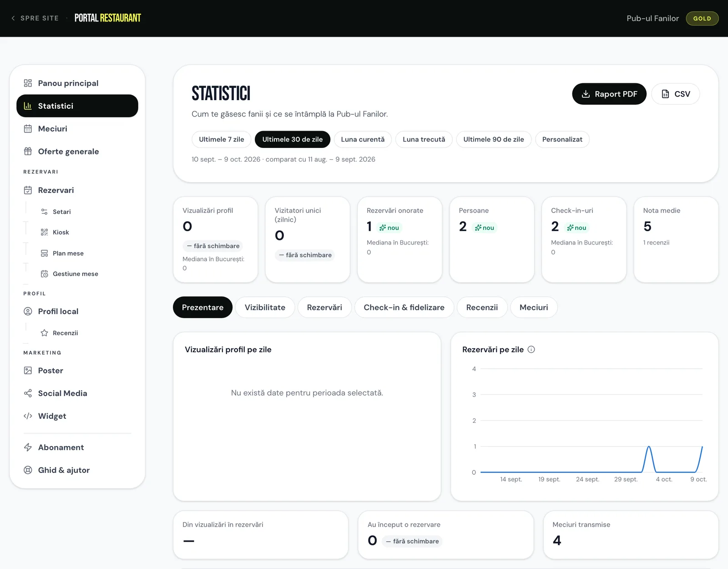Viewport: 728px width, 569px height.
Task: Click the Profil local user icon
Action: (x=28, y=311)
